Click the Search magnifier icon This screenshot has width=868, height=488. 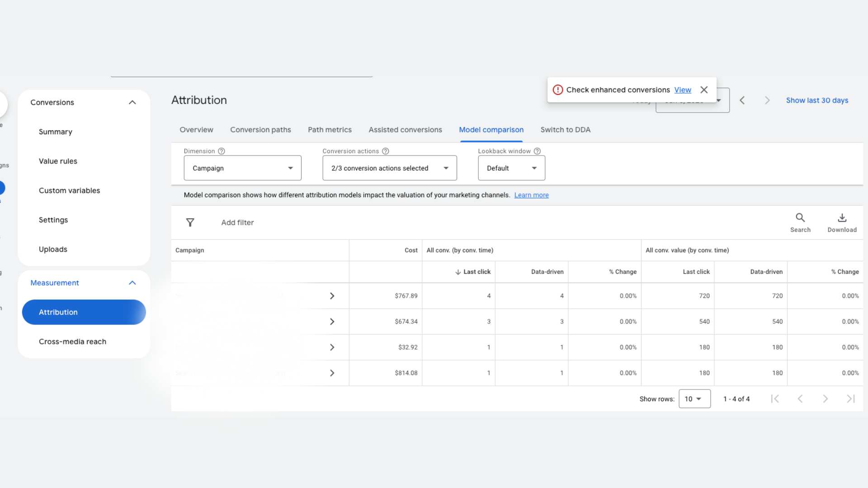tap(800, 218)
